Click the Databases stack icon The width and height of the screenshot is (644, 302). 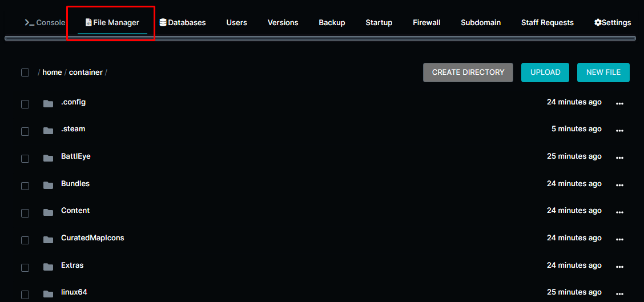coord(163,23)
